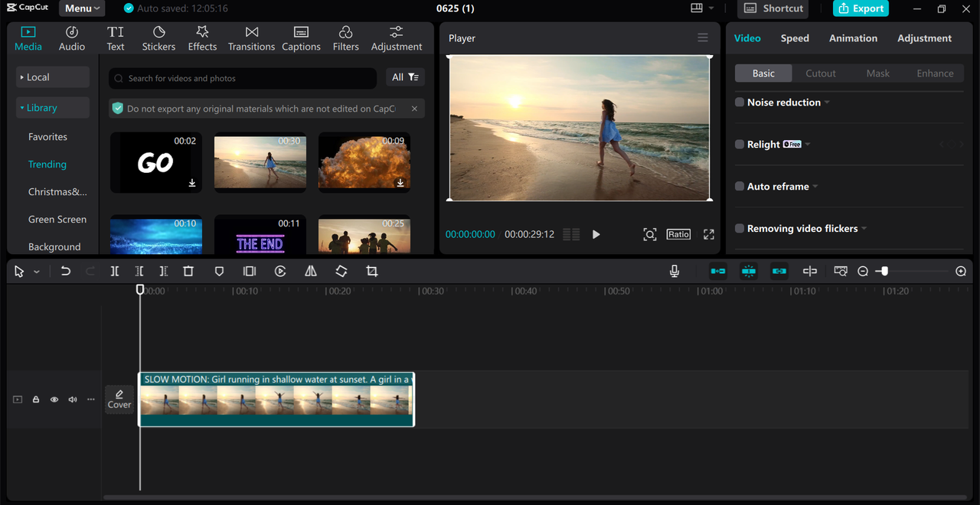Switch to the Animation tab

tap(853, 37)
